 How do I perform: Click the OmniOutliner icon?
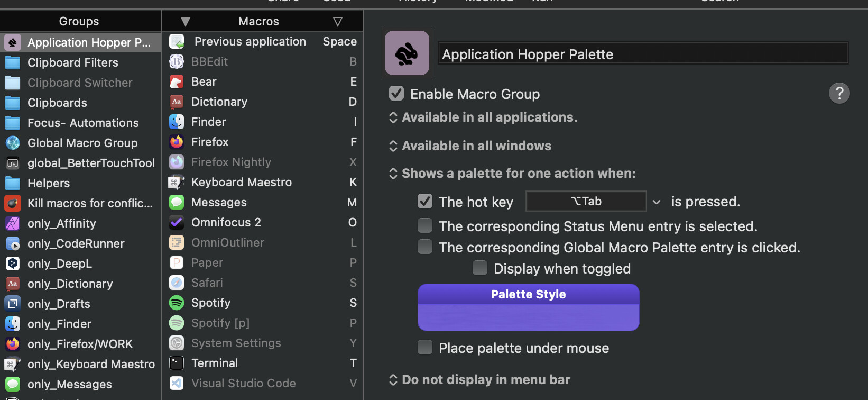[177, 242]
